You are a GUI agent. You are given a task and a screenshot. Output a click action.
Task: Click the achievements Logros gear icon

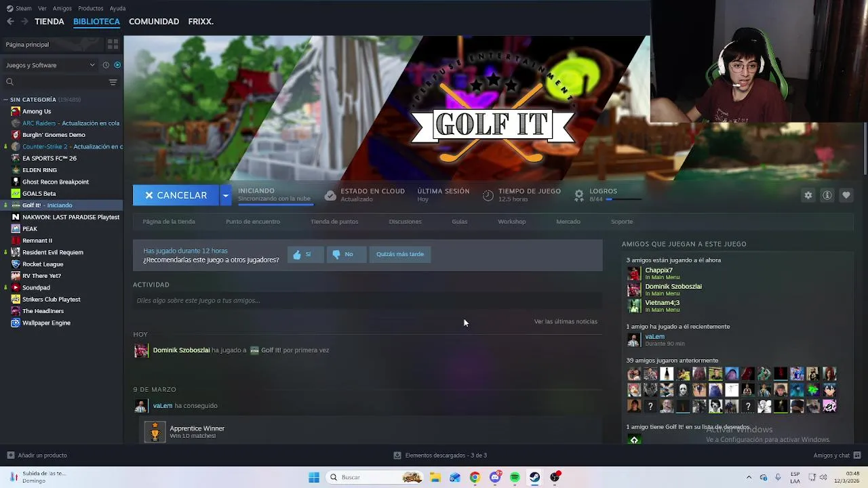coord(578,195)
